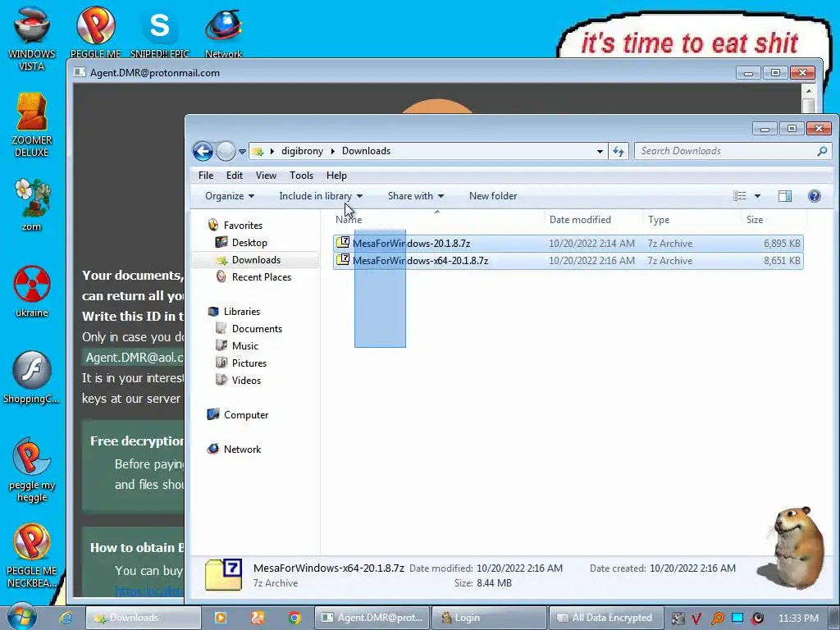Open PEGGLE ME NECKBEA... desktop icon
This screenshot has width=840, height=630.
[32, 556]
